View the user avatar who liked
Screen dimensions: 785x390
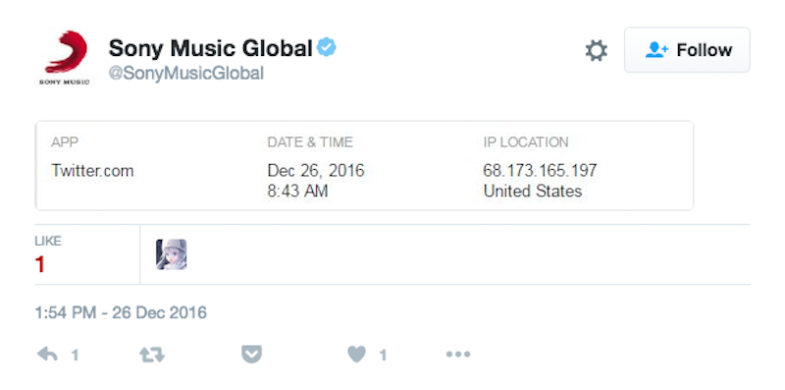tap(171, 254)
